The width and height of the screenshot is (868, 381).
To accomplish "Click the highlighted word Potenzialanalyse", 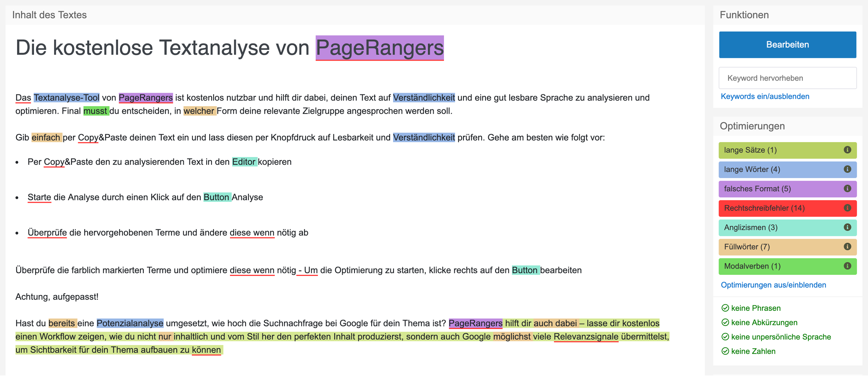I will click(x=130, y=323).
